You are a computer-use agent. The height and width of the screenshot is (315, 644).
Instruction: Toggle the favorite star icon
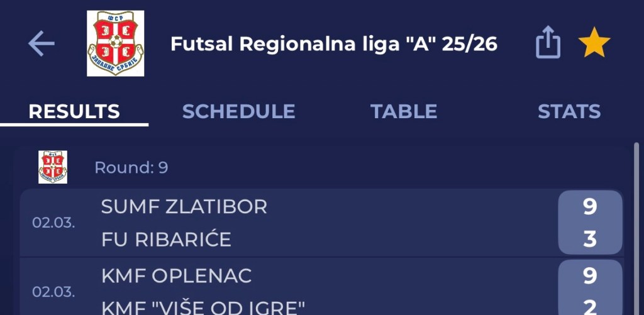[594, 44]
